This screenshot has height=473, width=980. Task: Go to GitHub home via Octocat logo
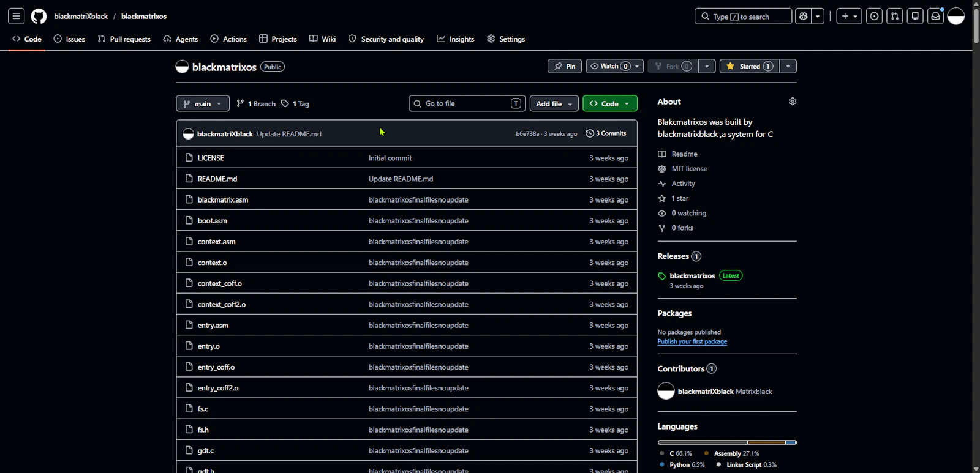[39, 17]
